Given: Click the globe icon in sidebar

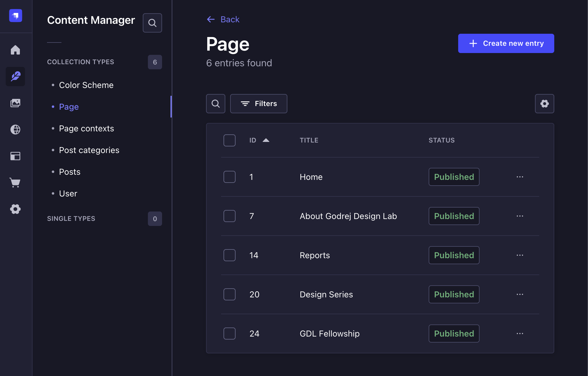Looking at the screenshot, I should [15, 130].
